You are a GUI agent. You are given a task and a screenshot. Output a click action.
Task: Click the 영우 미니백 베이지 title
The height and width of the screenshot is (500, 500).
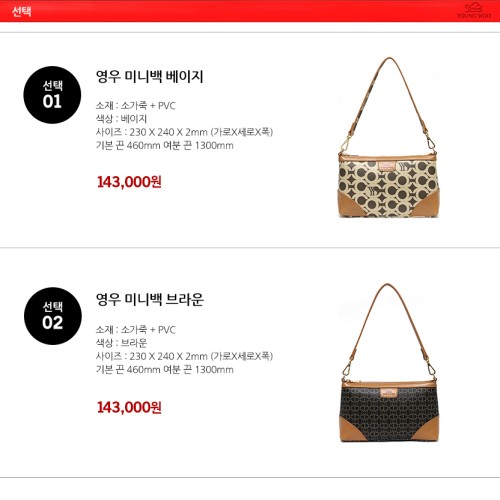pyautogui.click(x=149, y=77)
